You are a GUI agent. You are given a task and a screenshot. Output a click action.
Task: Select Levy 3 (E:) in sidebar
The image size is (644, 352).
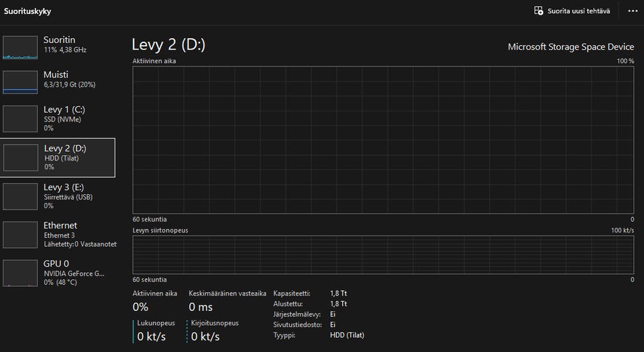(58, 196)
